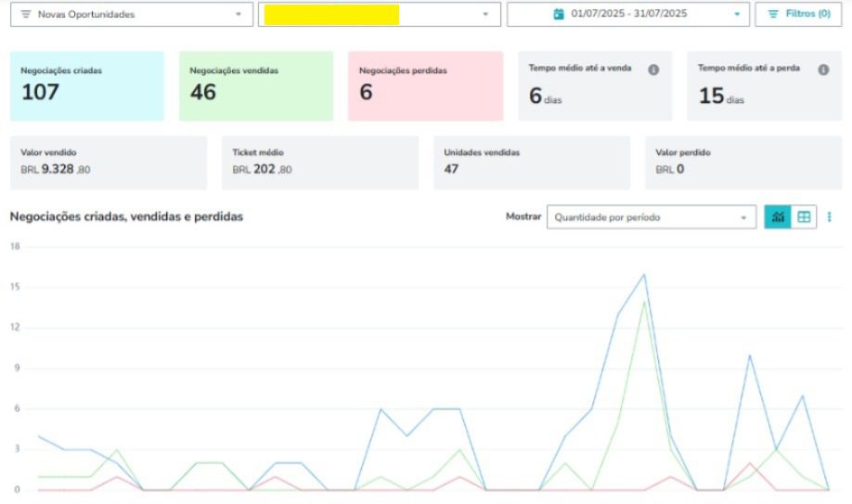Click the pink Negociações perdidas card
852x504 pixels.
(x=425, y=85)
